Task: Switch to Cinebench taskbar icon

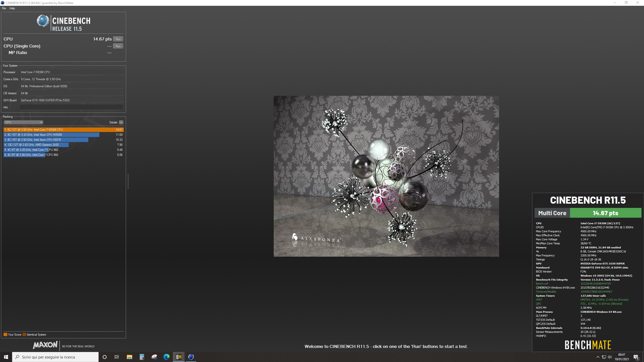Action: [191, 357]
